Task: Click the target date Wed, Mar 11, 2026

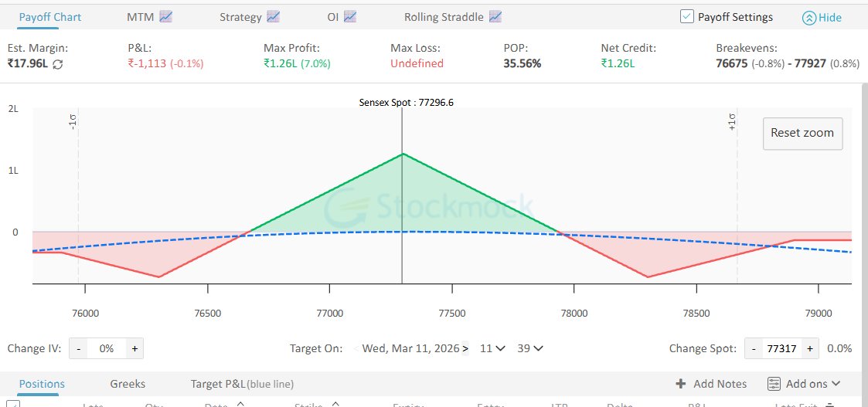Action: 410,348
